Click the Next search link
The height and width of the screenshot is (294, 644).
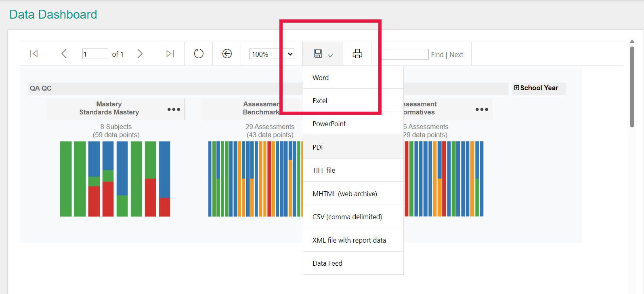456,55
